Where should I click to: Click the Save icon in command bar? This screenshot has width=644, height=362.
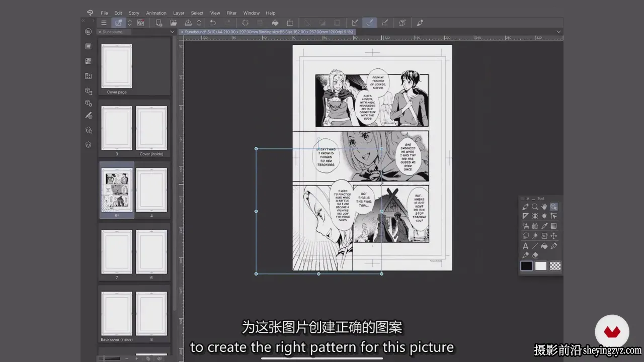(188, 23)
